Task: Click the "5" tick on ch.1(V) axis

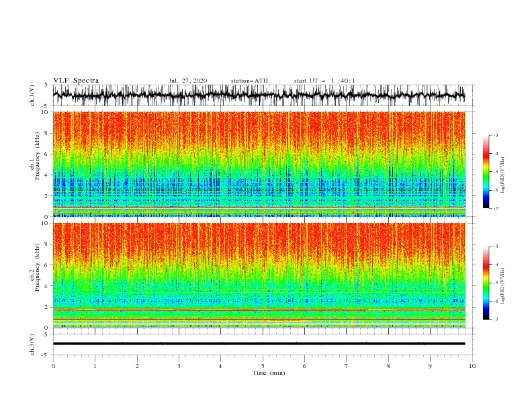Action: coord(46,85)
